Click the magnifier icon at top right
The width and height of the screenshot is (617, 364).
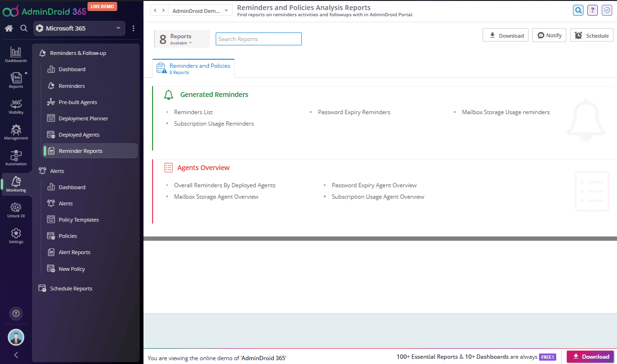point(578,10)
